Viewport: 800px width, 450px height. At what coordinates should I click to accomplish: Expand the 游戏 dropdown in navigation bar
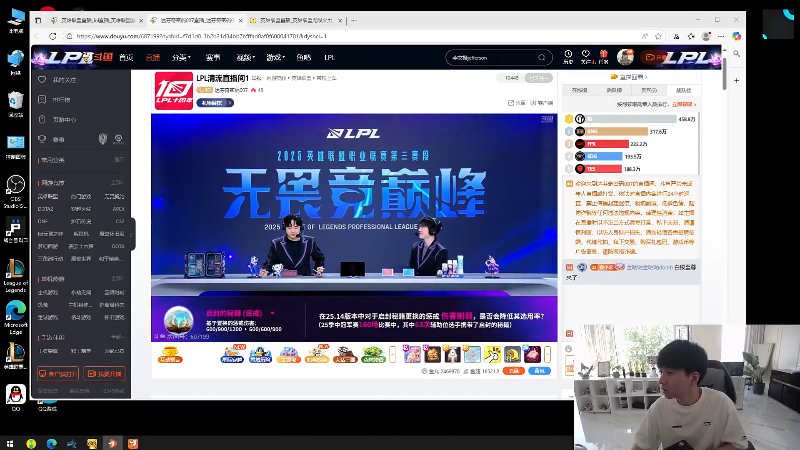(x=276, y=58)
